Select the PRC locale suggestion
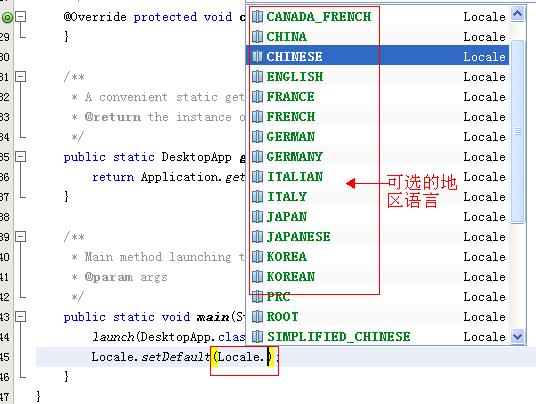Viewport: 536px width, 404px height. click(x=377, y=297)
